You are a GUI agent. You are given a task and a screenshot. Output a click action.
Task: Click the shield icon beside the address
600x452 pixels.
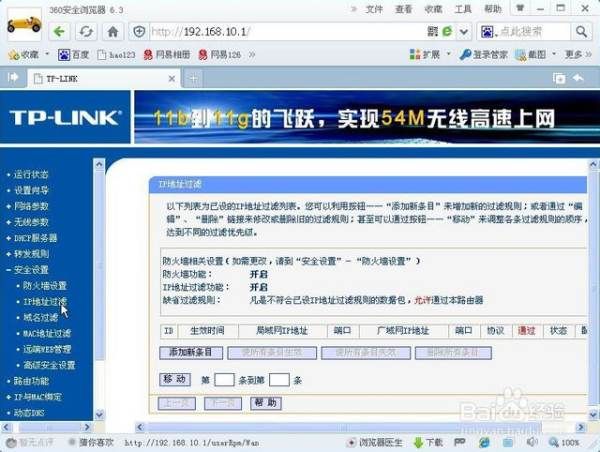[x=139, y=32]
